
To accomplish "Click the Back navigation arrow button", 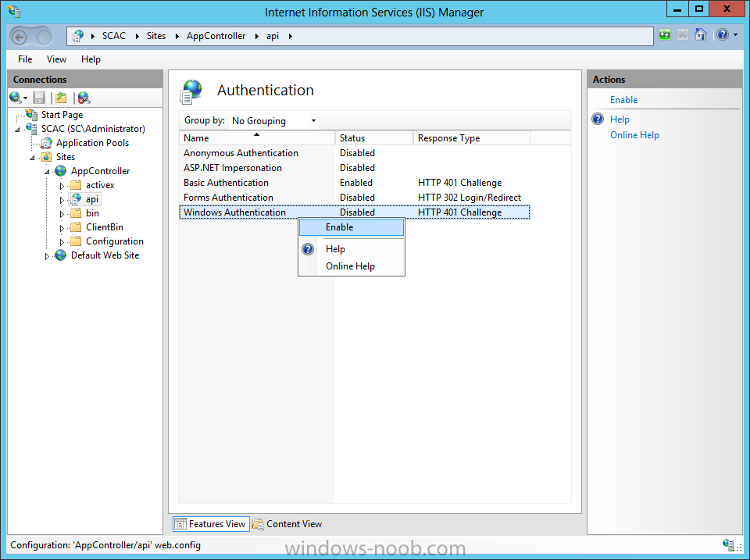I will coord(20,37).
